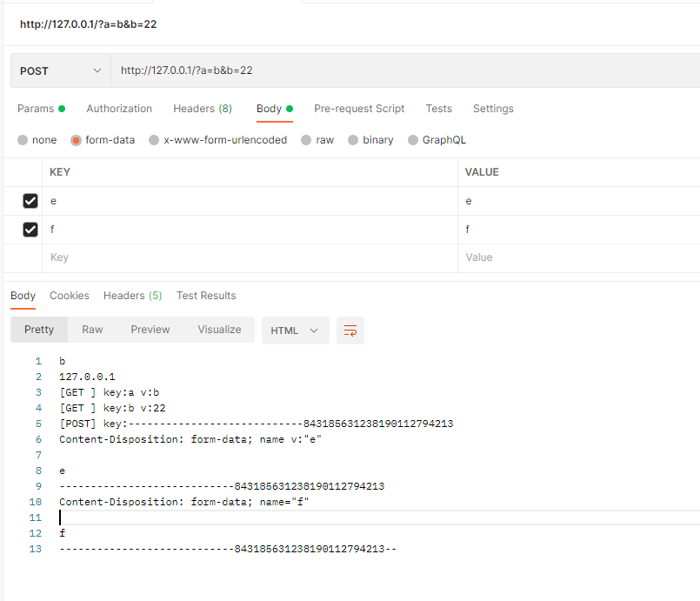Switch to the Headers (8) request tab
The width and height of the screenshot is (700, 601).
pyautogui.click(x=203, y=109)
